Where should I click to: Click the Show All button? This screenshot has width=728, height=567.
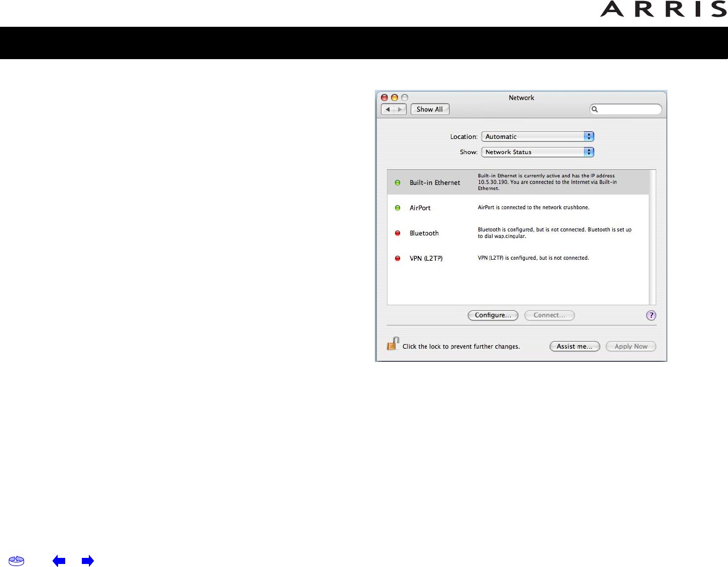tap(430, 109)
